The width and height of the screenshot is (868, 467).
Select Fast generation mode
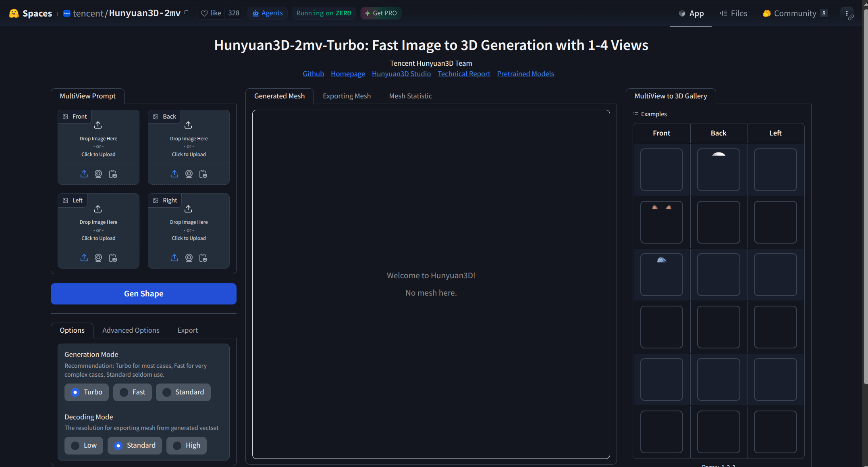(133, 392)
